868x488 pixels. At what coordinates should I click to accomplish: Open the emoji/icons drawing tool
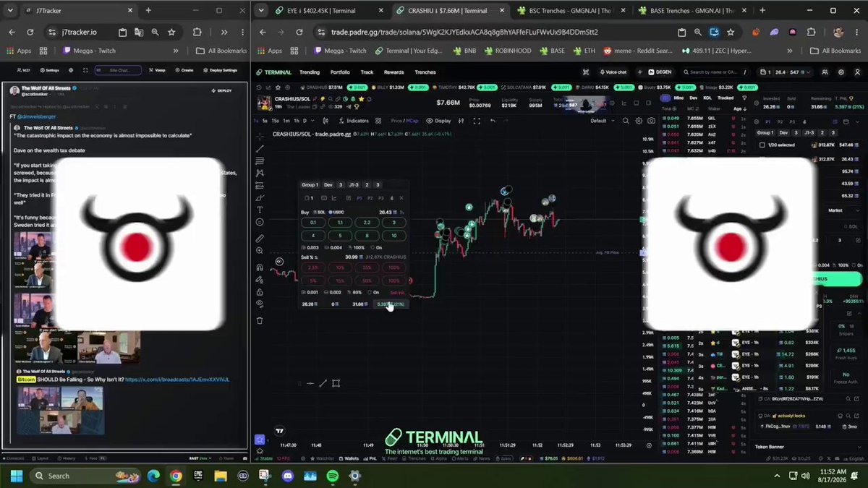[x=260, y=223]
